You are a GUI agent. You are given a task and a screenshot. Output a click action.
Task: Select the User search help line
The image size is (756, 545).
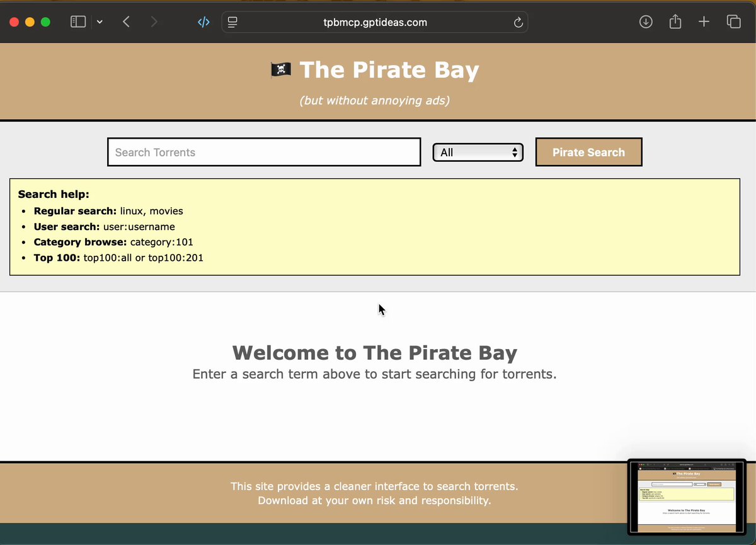[x=105, y=227]
